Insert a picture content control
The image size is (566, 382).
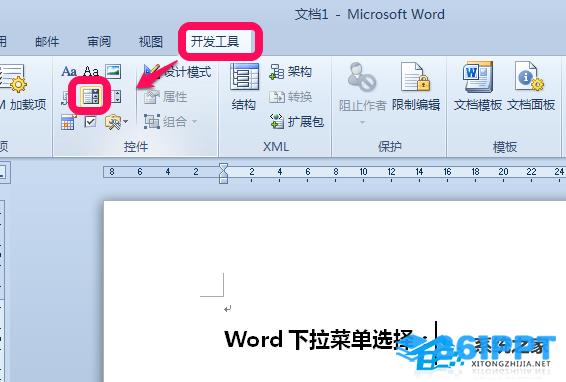point(113,71)
